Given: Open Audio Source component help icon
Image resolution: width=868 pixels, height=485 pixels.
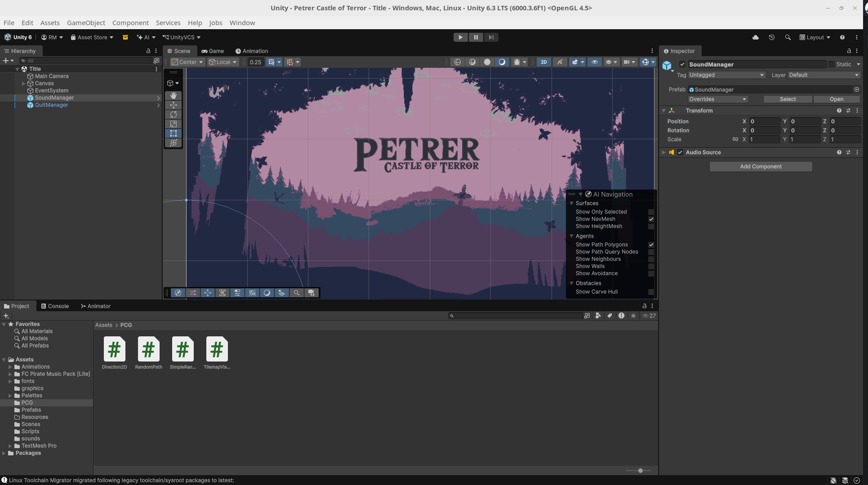Looking at the screenshot, I should (839, 152).
